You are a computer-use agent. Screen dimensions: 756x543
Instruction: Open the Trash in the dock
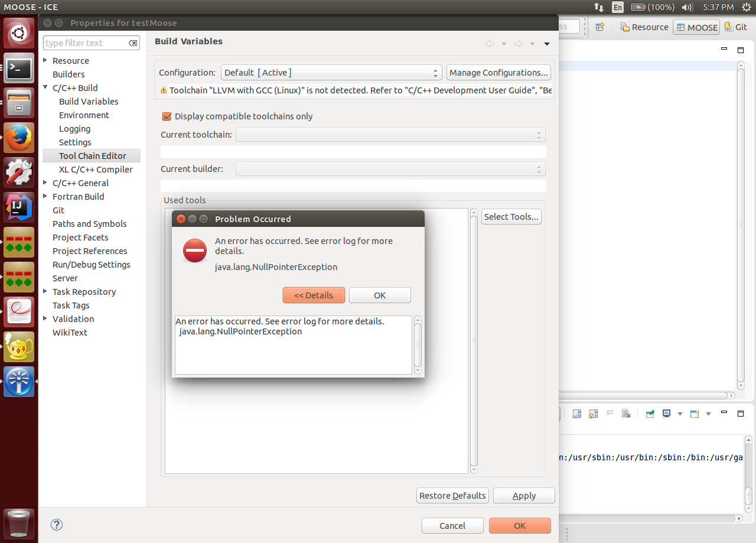19,523
